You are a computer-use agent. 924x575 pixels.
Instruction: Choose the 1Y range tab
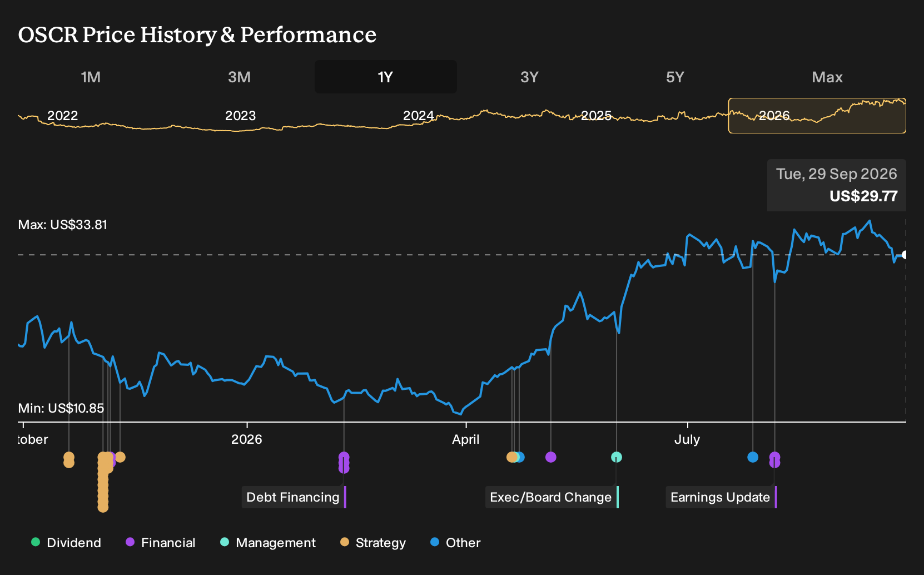coord(386,77)
